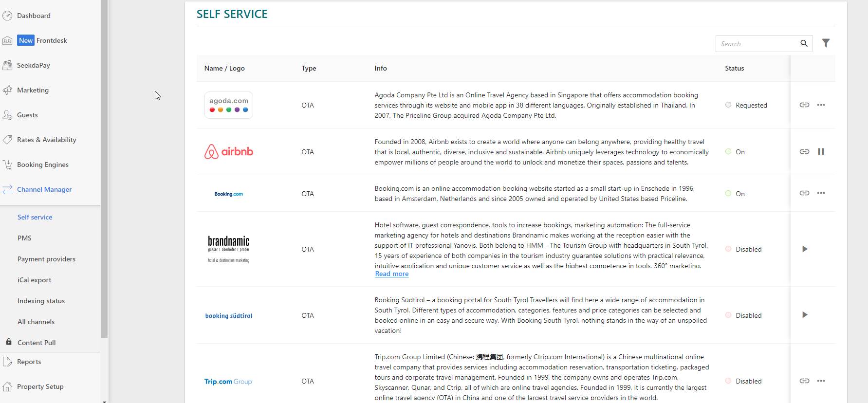Click the Disabled status of booking südtirol
The image size is (868, 403).
743,315
